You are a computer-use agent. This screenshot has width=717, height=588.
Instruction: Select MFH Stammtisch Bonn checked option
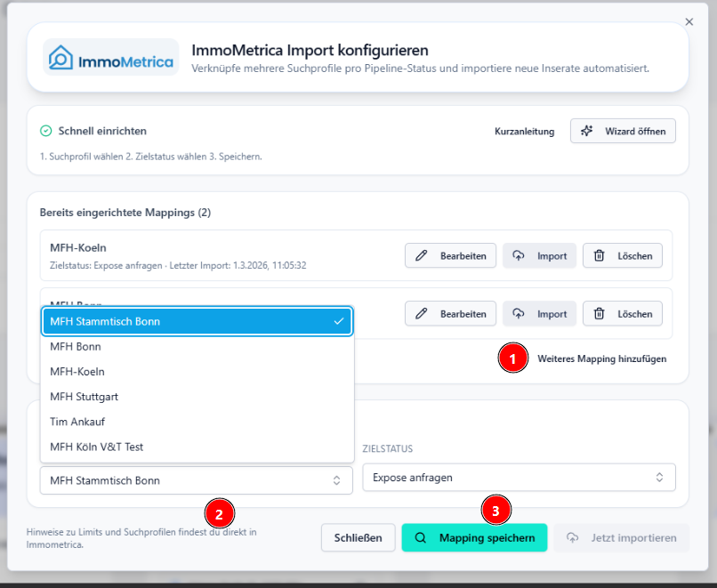pos(197,322)
